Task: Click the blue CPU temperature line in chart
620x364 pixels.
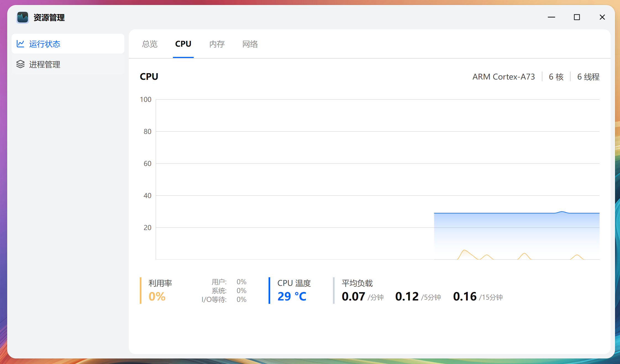Action: 497,213
